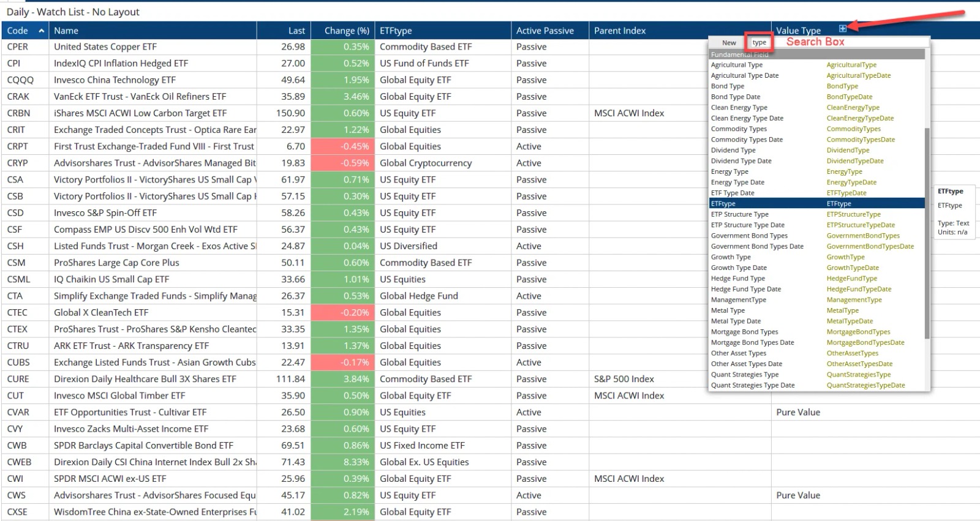Click 'ARK ETF Trust - ARK Transparency ETF'

(131, 346)
